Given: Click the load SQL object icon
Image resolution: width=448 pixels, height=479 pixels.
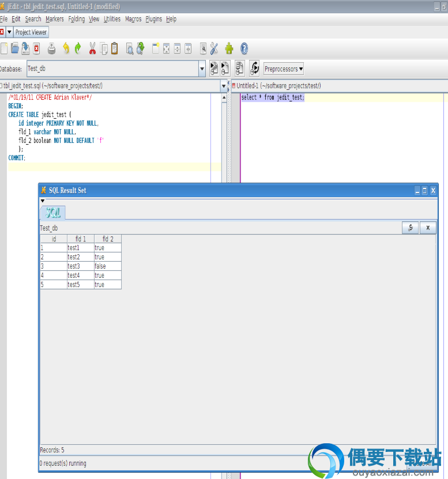Looking at the screenshot, I should (240, 69).
